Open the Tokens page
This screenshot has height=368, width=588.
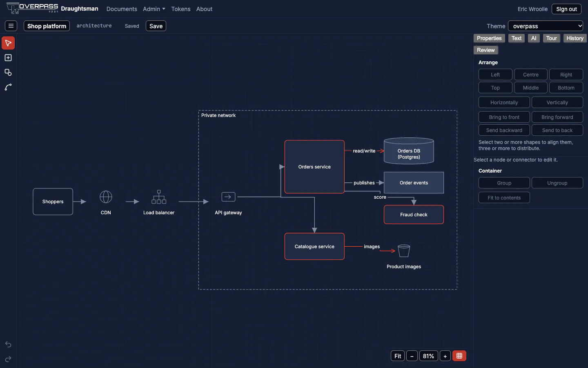[x=181, y=9]
